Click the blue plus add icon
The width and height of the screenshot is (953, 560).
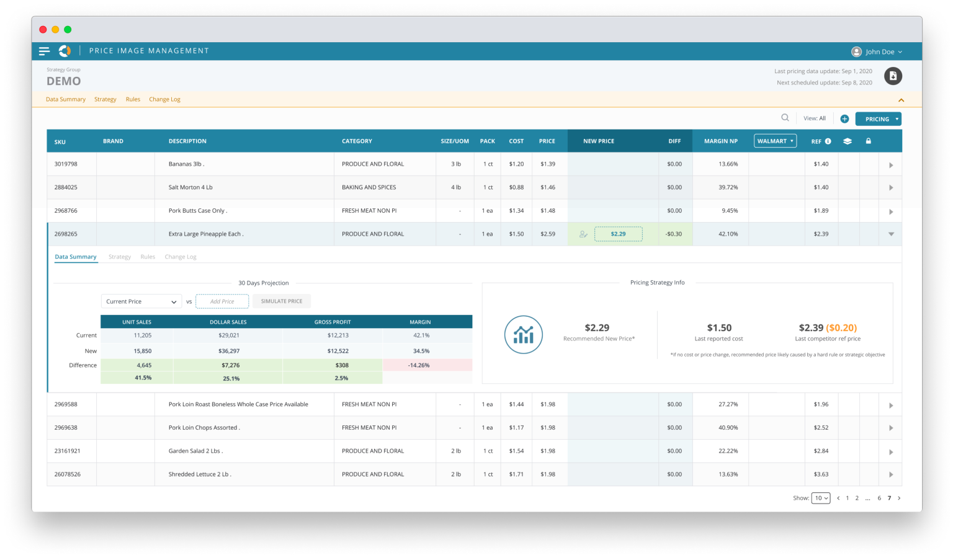(x=844, y=118)
